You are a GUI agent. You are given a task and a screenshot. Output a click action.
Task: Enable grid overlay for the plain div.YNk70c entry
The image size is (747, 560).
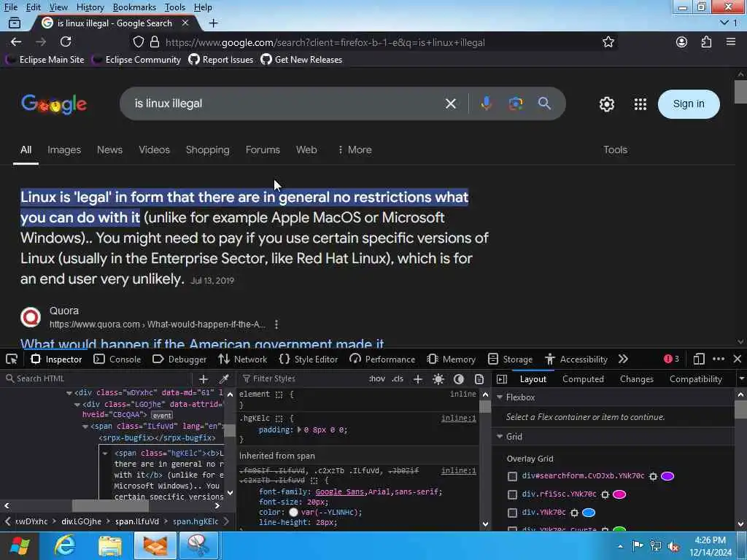(512, 513)
